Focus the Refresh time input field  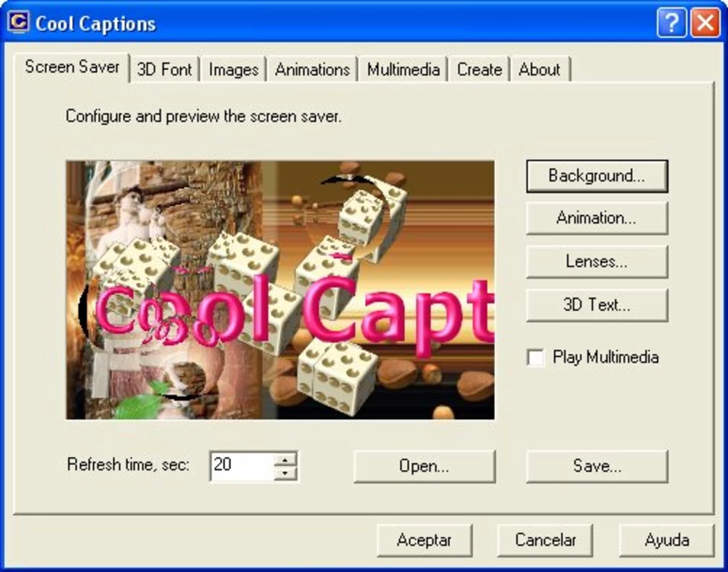pyautogui.click(x=242, y=465)
